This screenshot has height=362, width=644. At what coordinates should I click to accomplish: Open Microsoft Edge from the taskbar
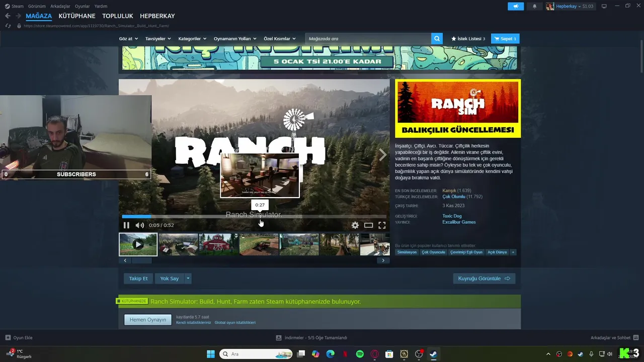(330, 354)
